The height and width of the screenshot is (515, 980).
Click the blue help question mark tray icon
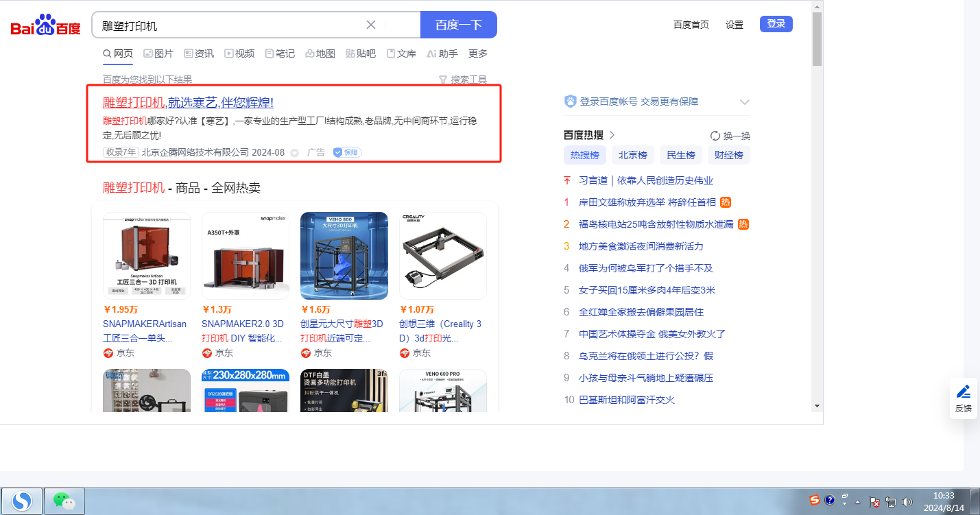pos(829,500)
